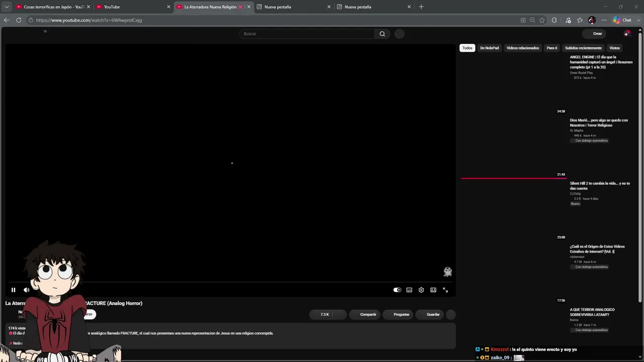
Task: Click the video description text about FRACTURE
Action: click(181, 333)
